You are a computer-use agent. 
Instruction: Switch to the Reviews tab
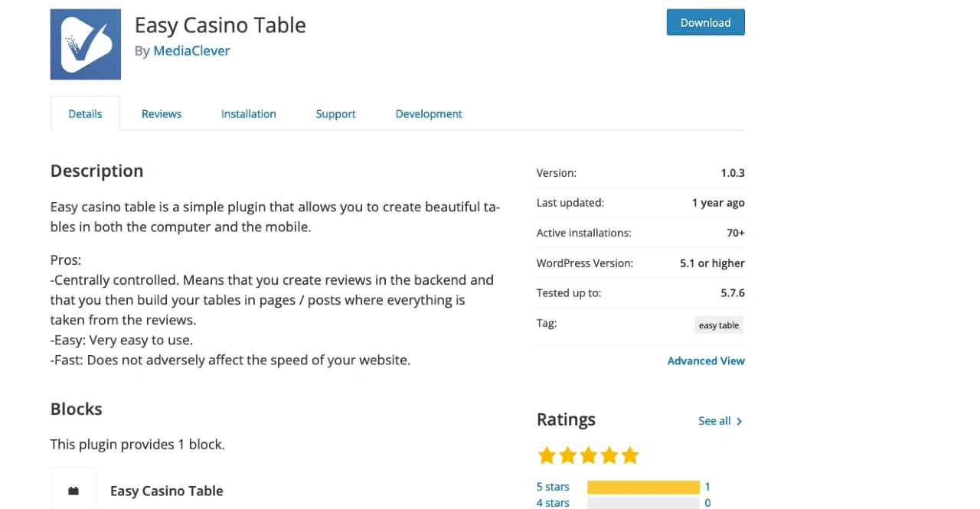(x=162, y=114)
